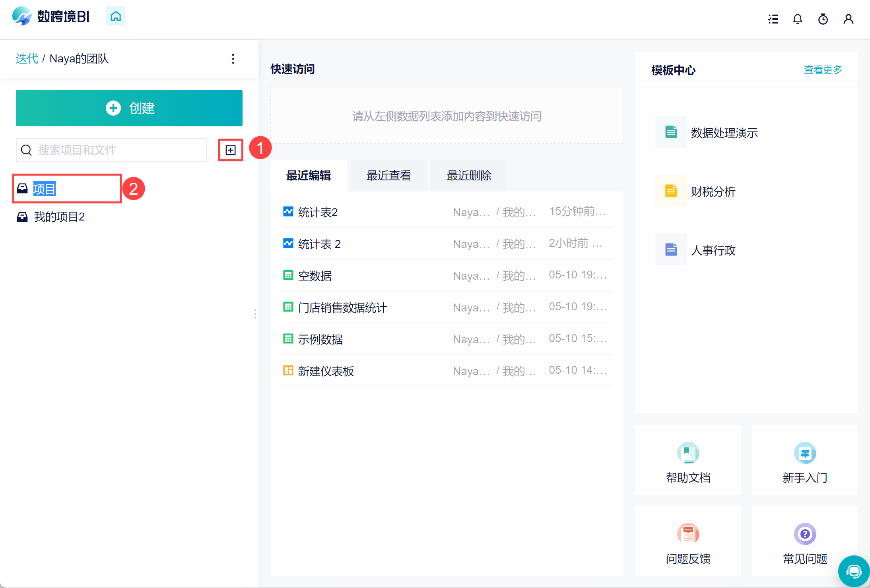This screenshot has height=588, width=870.
Task: Click 查看更多 in template center
Action: 823,70
